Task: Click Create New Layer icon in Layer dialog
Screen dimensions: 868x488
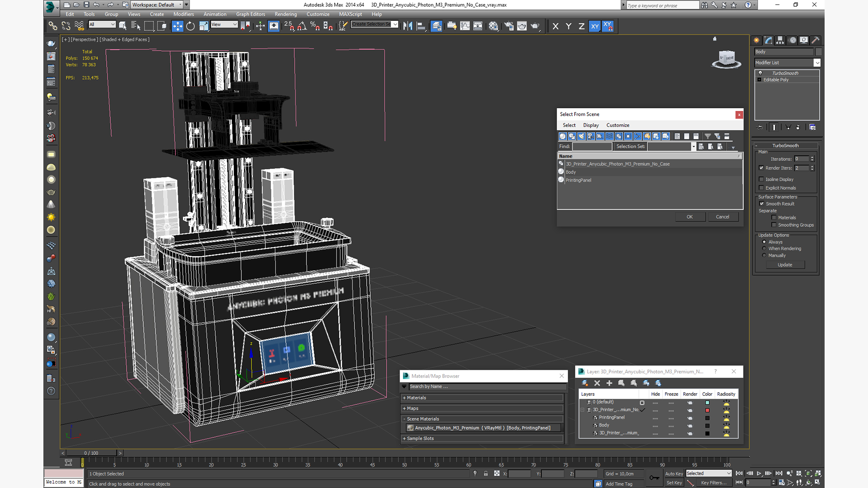Action: coord(585,383)
